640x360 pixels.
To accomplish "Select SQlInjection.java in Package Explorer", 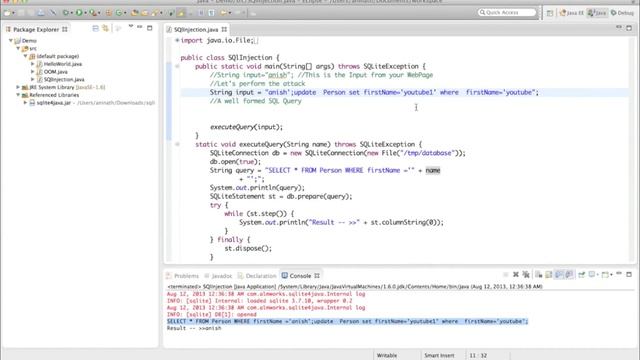I will 64,80.
